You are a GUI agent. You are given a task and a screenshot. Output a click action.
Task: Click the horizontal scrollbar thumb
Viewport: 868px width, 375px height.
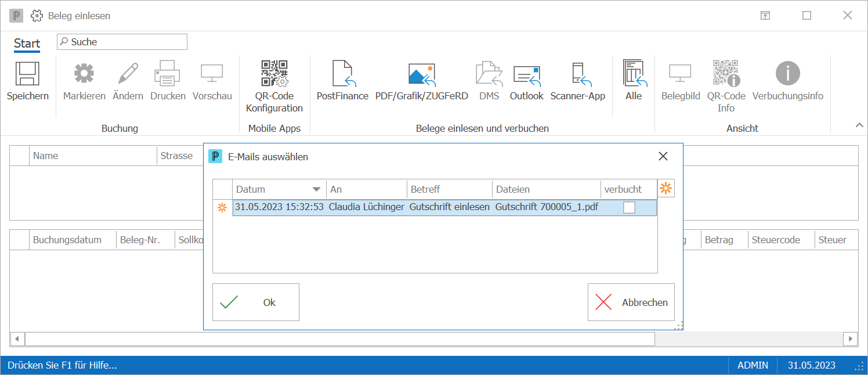[x=340, y=338]
